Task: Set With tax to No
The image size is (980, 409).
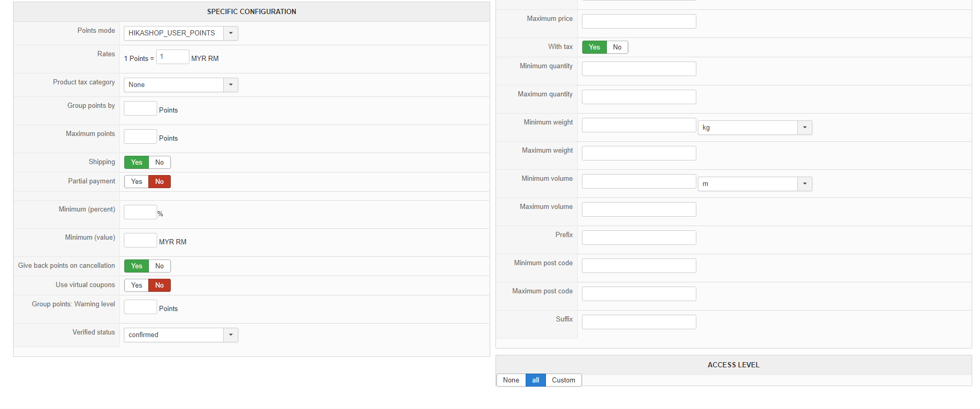Action: (x=617, y=47)
